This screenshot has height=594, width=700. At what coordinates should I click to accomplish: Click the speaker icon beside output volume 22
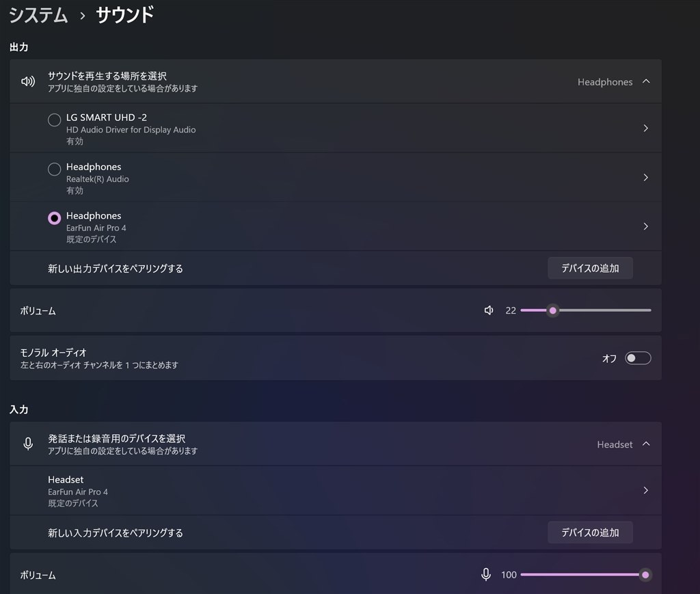(x=489, y=310)
